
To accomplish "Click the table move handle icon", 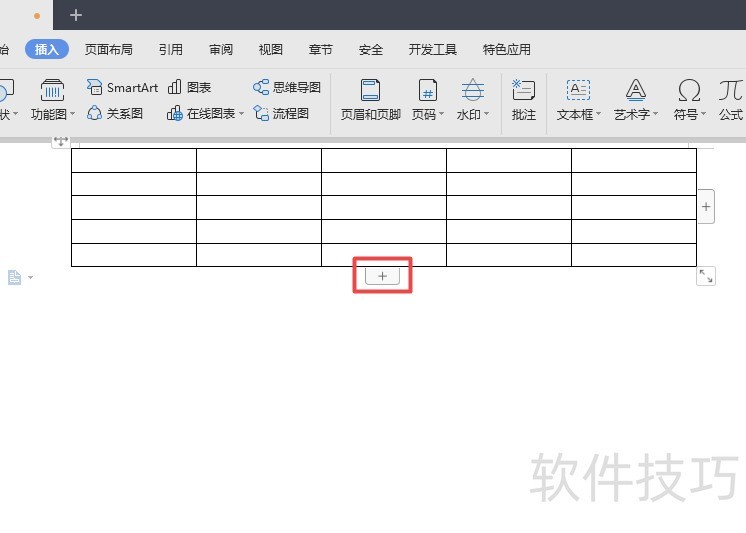I will point(60,141).
